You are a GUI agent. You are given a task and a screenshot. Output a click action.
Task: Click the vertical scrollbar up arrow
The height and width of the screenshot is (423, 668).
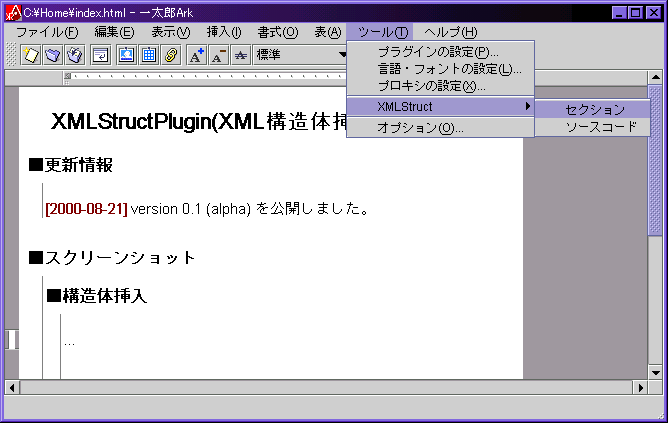(655, 77)
